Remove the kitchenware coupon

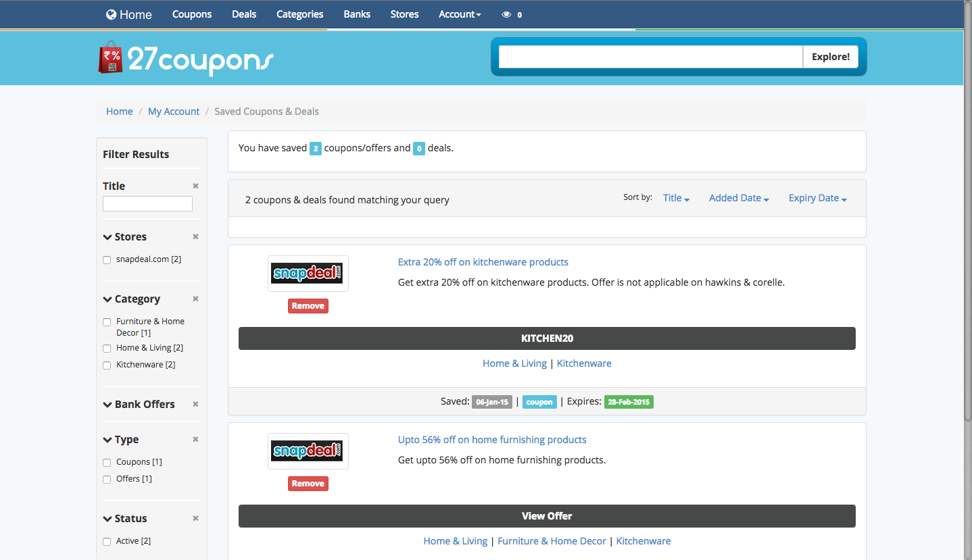(x=308, y=306)
